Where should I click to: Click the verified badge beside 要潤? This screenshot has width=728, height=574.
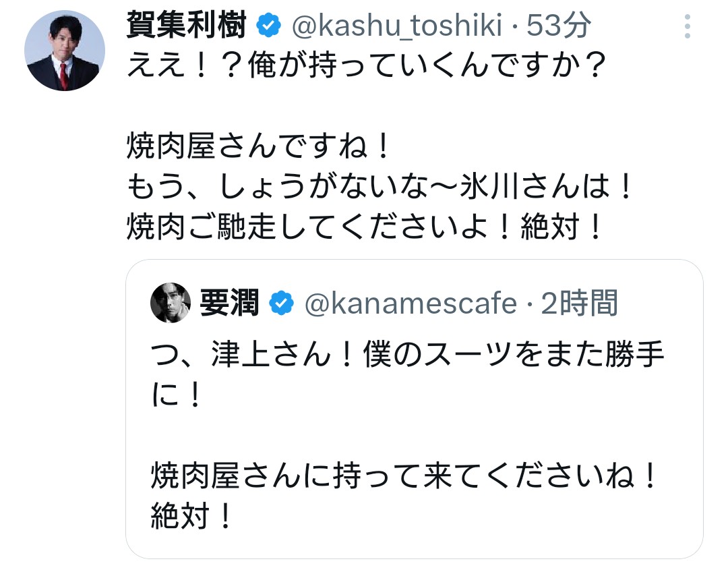282,304
